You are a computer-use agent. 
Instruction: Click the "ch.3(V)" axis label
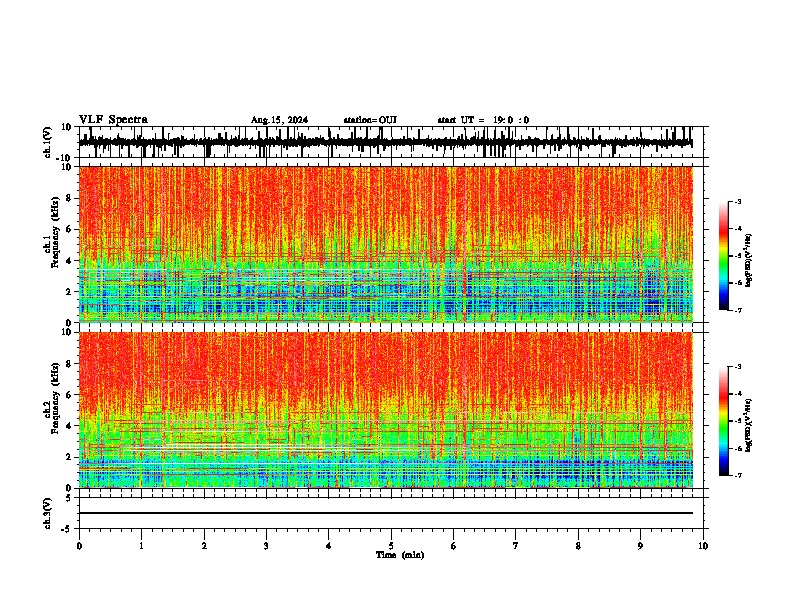[48, 513]
